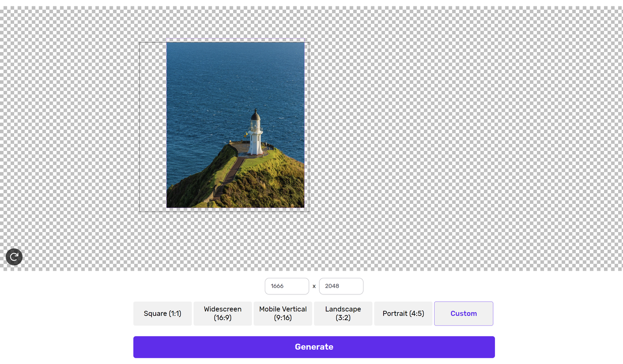Select the lighthouse image thumbnail
The height and width of the screenshot is (364, 623).
click(x=236, y=125)
